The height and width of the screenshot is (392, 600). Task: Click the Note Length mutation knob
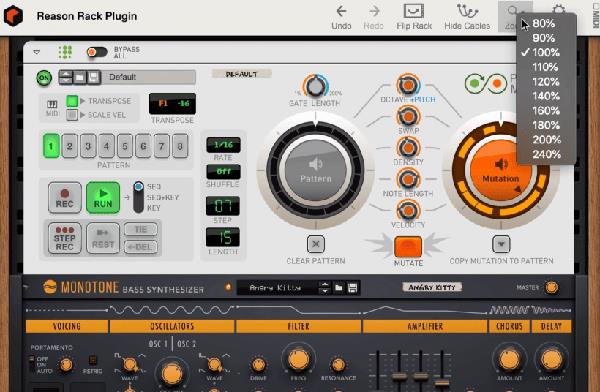point(408,179)
